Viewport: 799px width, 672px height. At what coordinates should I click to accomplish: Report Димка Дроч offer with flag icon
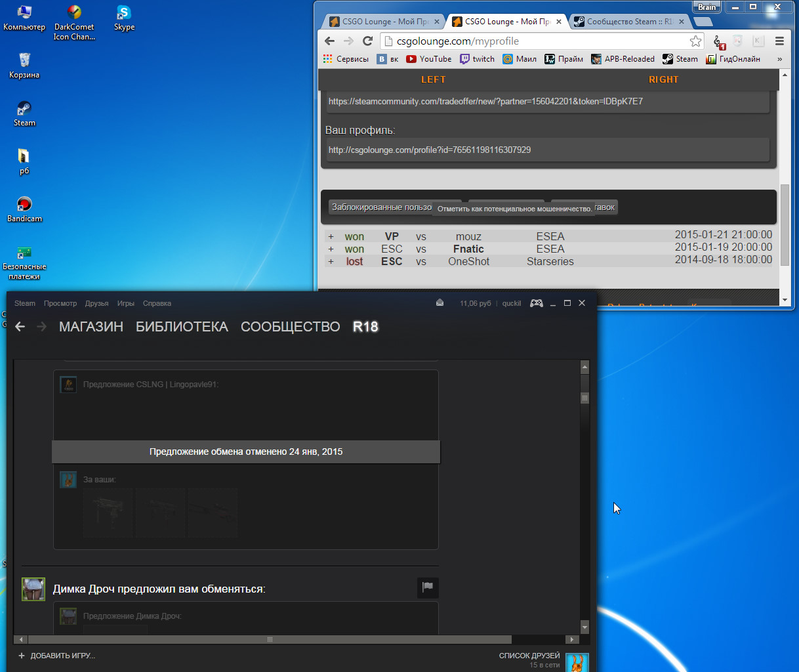[428, 587]
